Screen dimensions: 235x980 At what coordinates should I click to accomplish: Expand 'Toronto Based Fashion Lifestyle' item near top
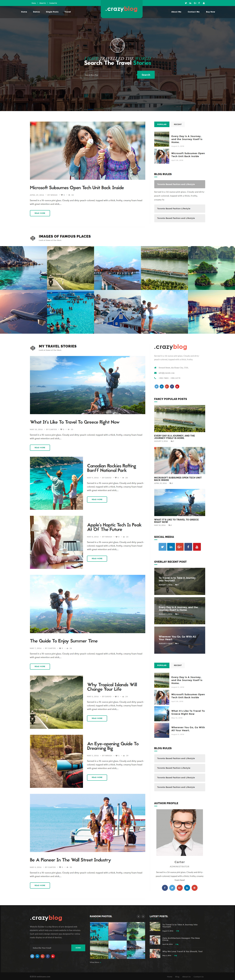point(179,209)
